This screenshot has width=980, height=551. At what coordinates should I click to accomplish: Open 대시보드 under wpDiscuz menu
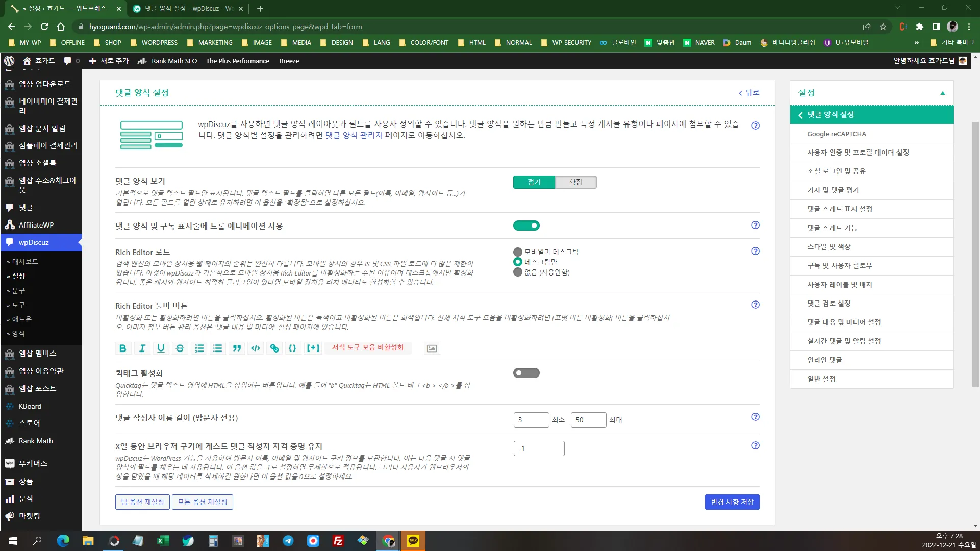coord(25,261)
